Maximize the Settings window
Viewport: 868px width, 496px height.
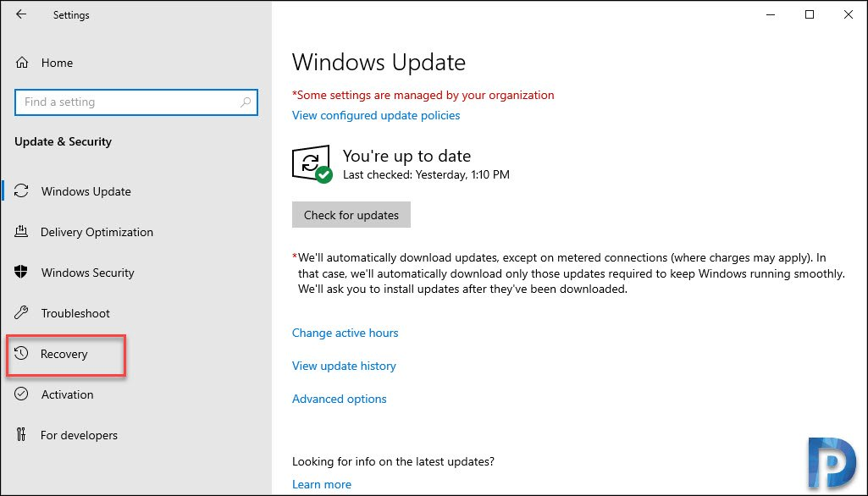(810, 15)
